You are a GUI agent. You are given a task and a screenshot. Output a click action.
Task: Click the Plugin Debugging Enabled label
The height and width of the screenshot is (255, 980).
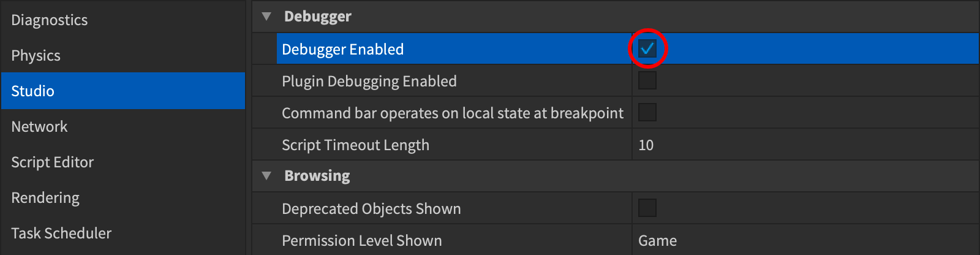click(x=369, y=81)
